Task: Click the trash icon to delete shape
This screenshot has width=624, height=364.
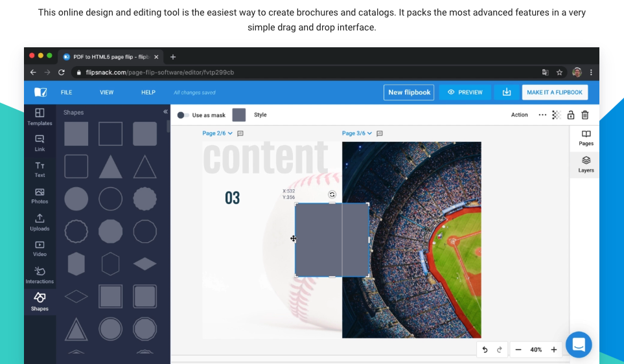Action: point(585,115)
